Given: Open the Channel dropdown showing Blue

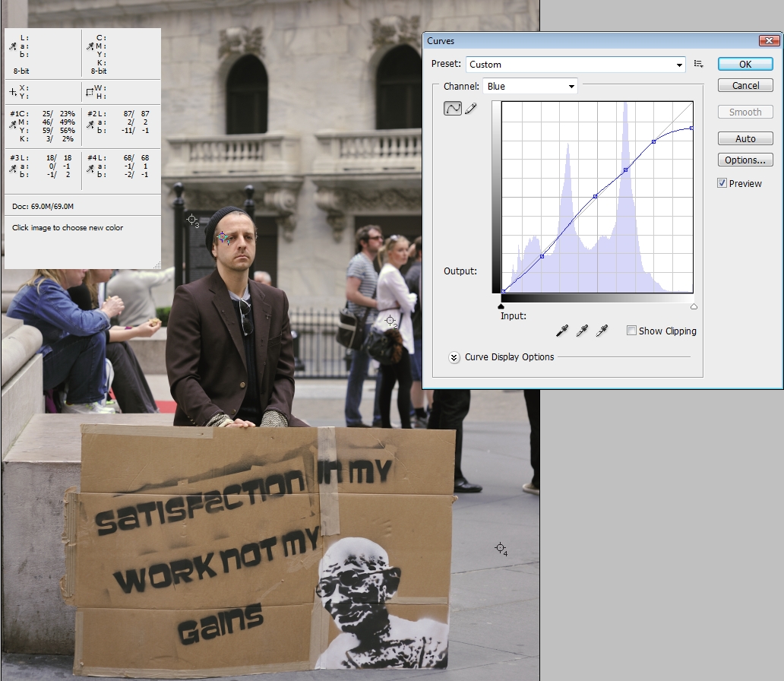Looking at the screenshot, I should click(x=530, y=86).
